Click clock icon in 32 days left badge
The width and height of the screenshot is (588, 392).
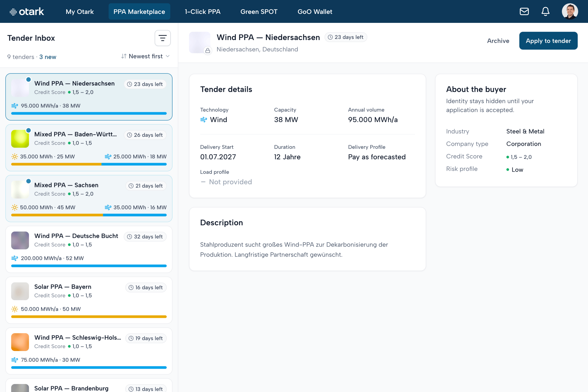[x=129, y=237]
